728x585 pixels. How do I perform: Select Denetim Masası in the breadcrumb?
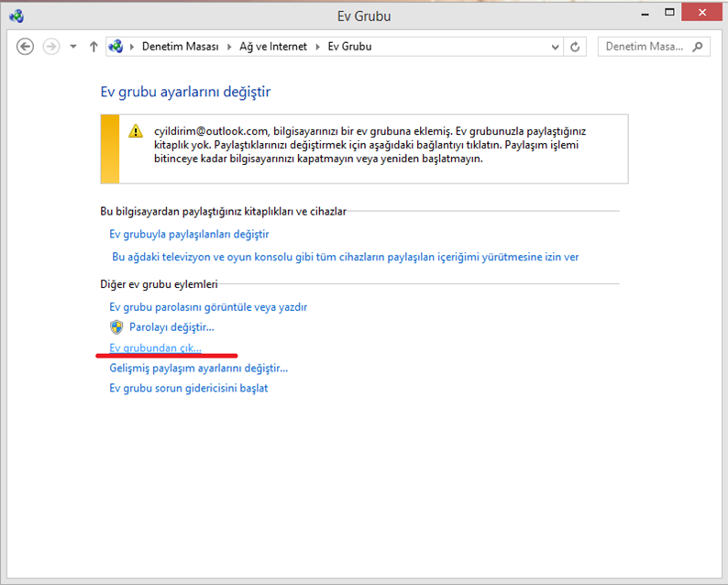180,47
